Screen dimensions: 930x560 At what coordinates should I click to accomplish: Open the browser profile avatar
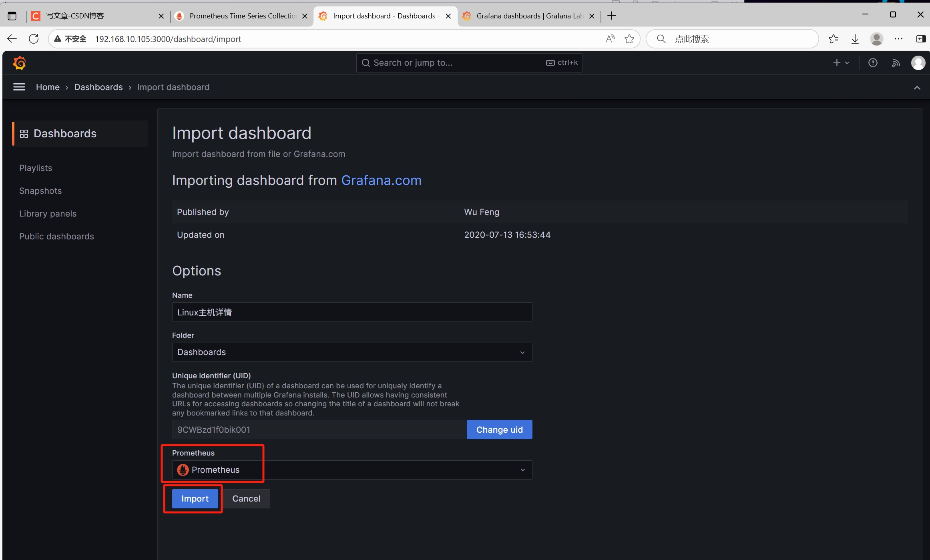tap(877, 39)
